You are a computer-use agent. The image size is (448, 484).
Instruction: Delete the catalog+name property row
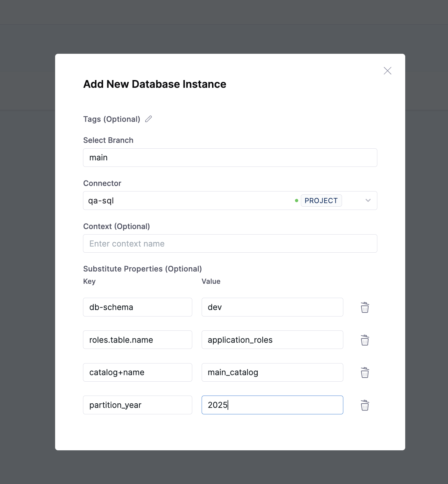(365, 373)
